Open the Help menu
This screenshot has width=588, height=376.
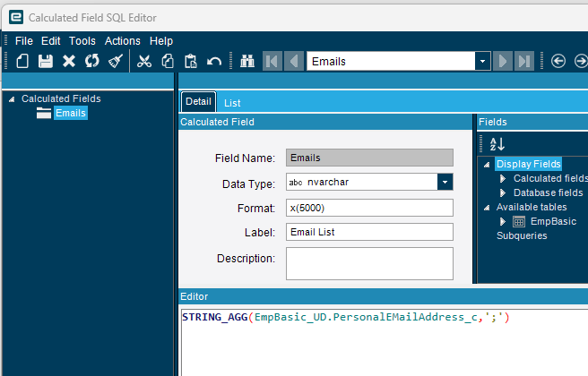pyautogui.click(x=161, y=41)
